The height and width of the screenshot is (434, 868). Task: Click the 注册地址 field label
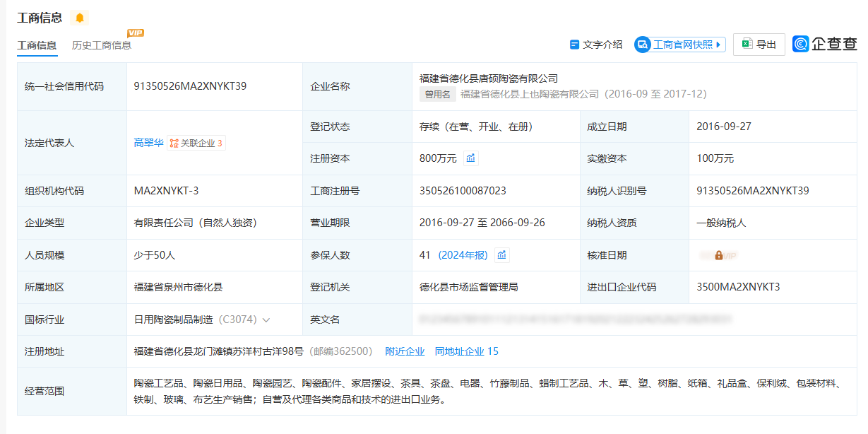point(44,351)
